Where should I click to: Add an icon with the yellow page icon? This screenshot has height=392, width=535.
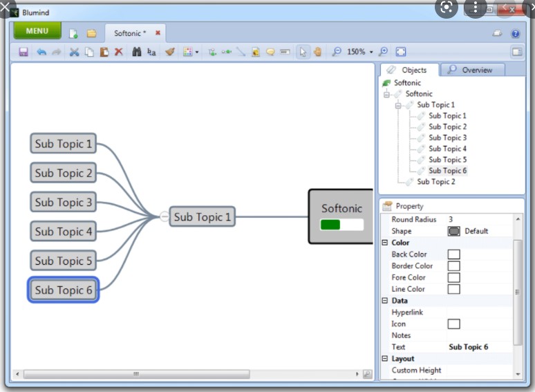256,52
